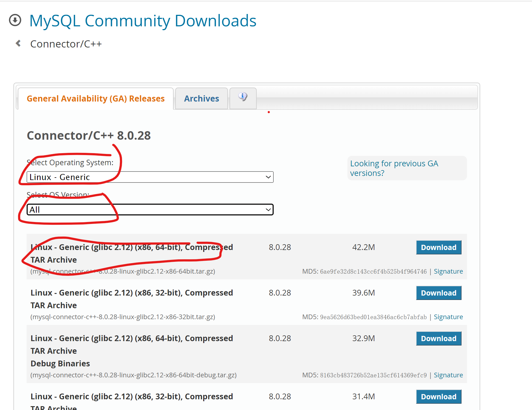Click the download circle icon beside title

15,20
